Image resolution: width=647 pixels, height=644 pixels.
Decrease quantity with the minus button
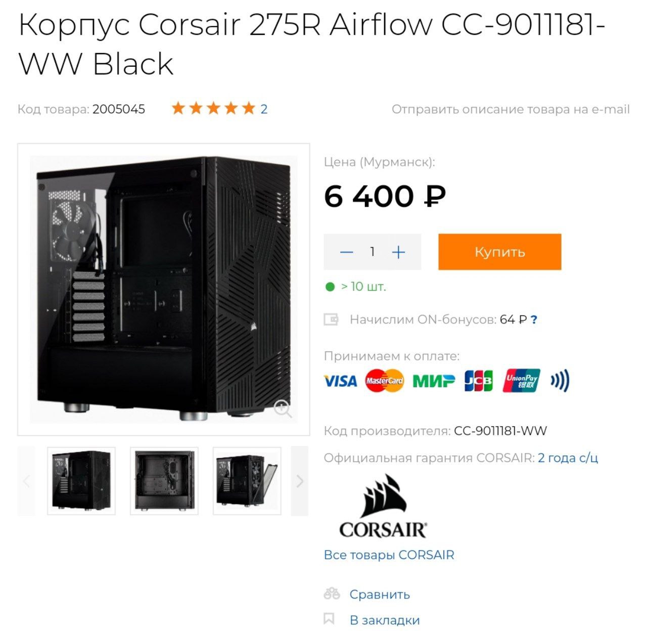click(x=347, y=252)
